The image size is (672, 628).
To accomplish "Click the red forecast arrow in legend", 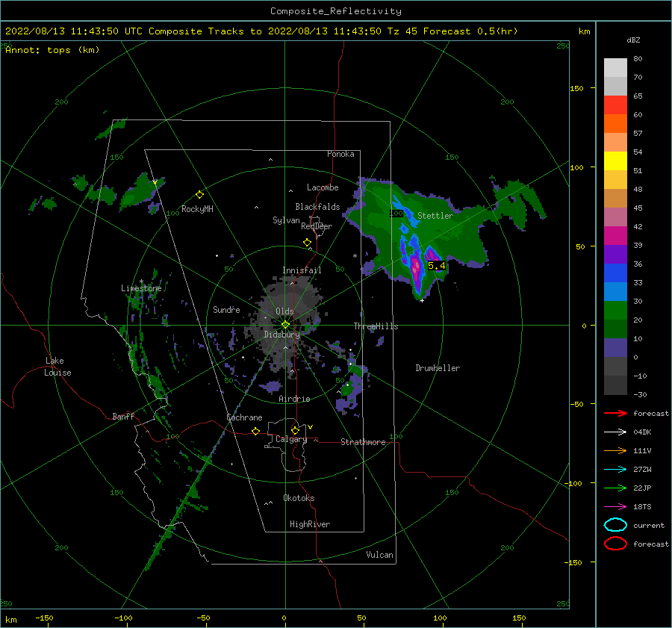I will click(615, 413).
